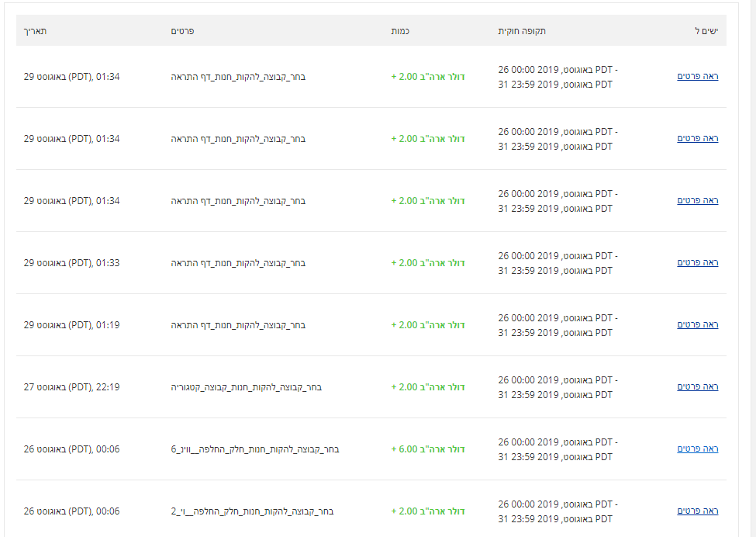Select the 29 August 01:19 date cell
This screenshot has width=756, height=537.
[71, 325]
